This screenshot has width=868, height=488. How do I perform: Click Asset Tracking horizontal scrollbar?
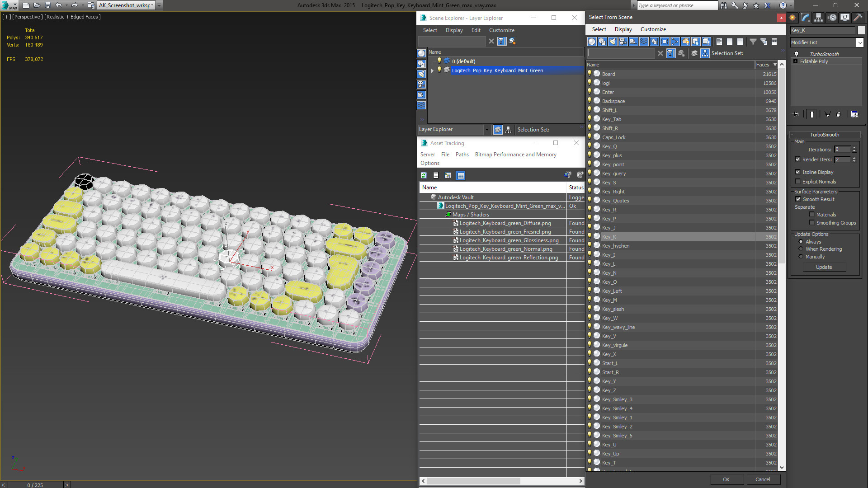(x=474, y=481)
